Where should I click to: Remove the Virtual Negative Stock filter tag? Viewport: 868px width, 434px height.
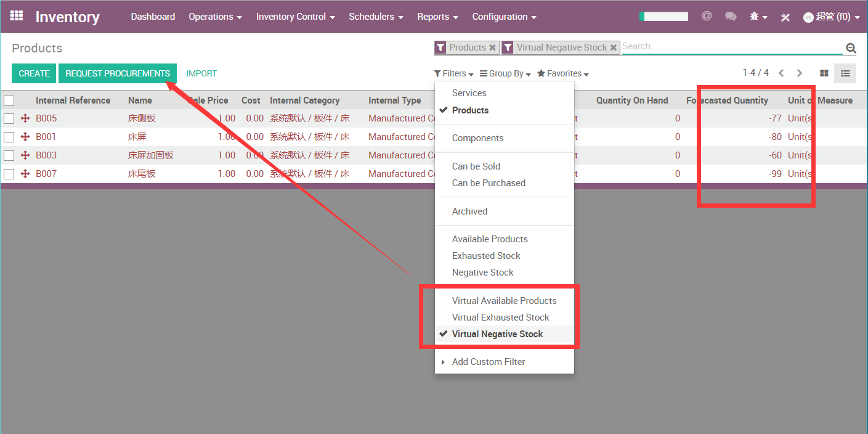point(614,47)
